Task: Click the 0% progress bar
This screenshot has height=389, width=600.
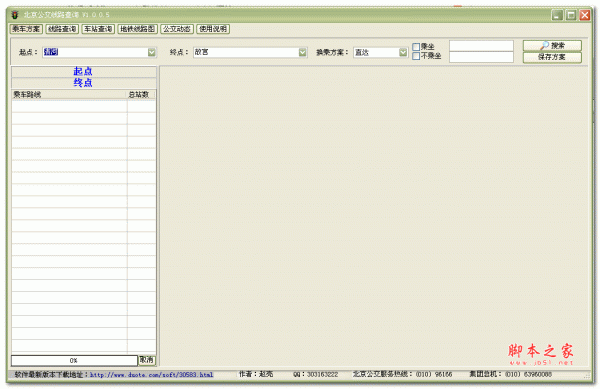Action: pos(74,360)
